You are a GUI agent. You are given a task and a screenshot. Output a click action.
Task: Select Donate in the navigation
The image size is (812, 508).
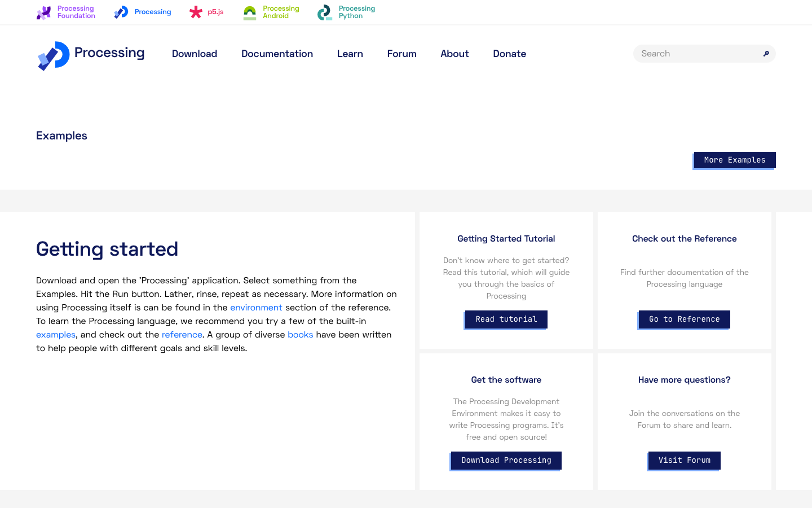(x=509, y=54)
